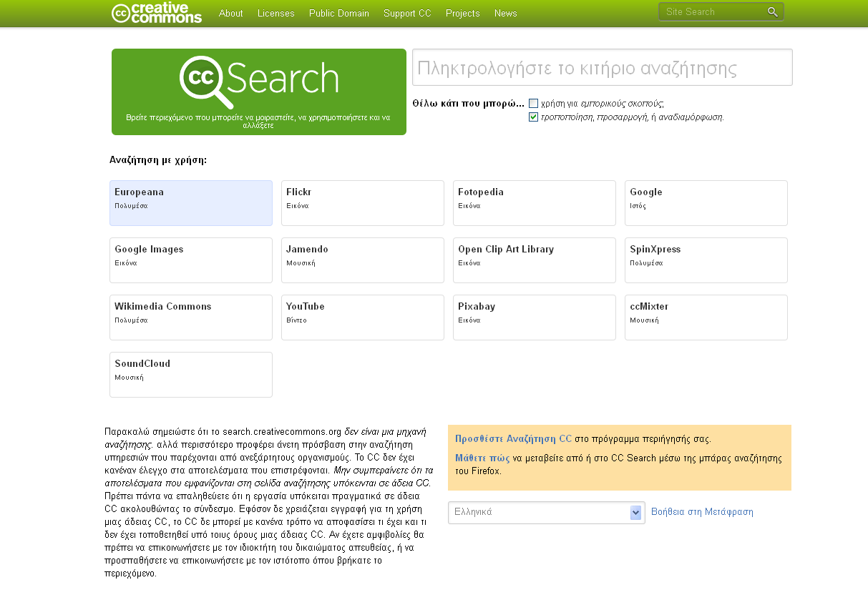868x600 pixels.
Task: Enable the commercial purposes checkbox
Action: point(533,103)
